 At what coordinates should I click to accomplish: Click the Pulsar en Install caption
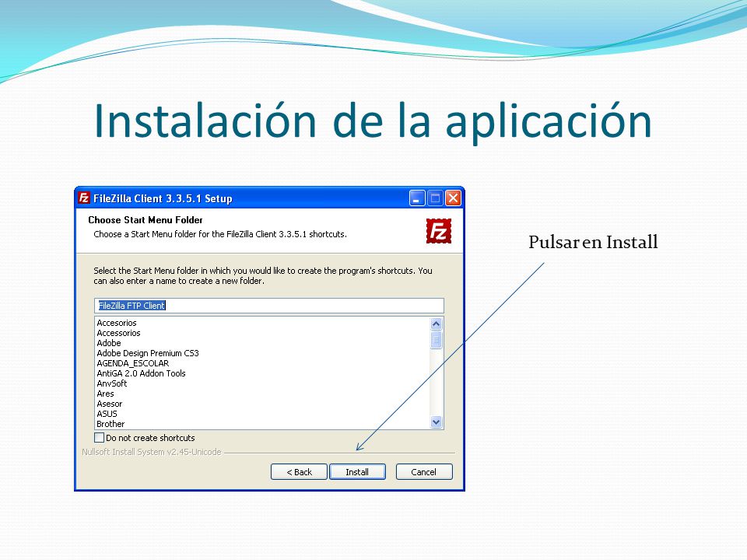593,242
